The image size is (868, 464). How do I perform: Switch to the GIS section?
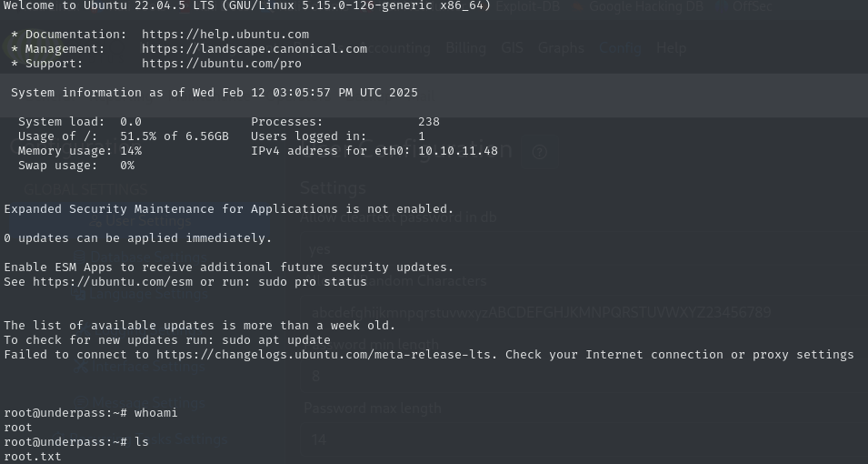(512, 47)
